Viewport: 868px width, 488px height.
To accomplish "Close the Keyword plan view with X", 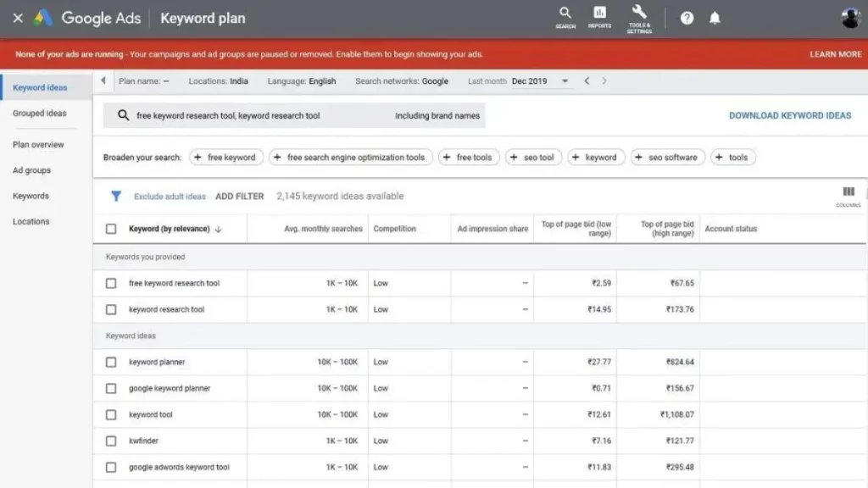I will (x=18, y=19).
